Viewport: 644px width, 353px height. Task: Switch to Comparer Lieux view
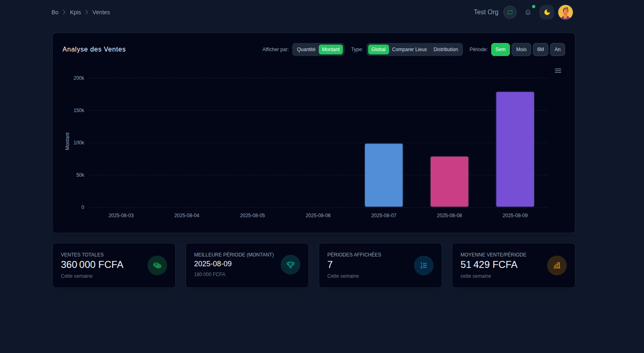click(x=409, y=49)
